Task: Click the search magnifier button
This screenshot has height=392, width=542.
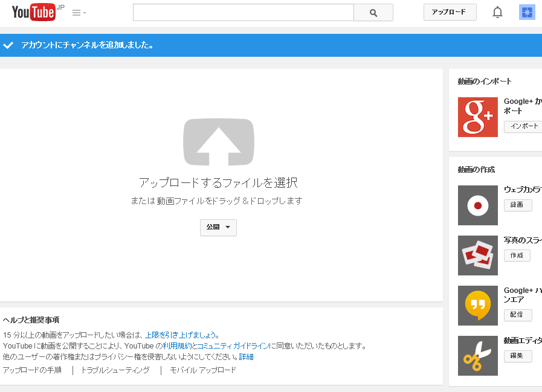Action: coord(373,13)
